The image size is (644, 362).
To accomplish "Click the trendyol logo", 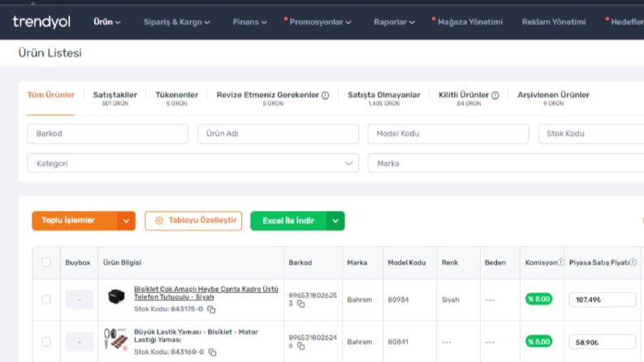I will (41, 22).
